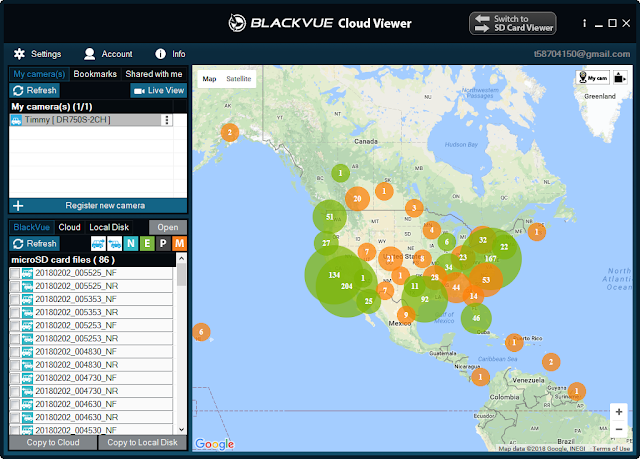
Task: Toggle the N normal recording filter
Action: tap(131, 244)
